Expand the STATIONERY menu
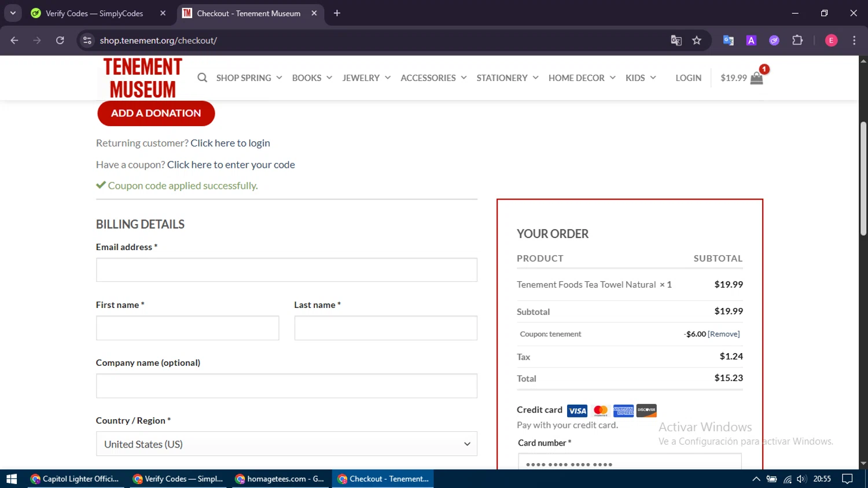Screen dimensions: 868x488 [x=507, y=78]
